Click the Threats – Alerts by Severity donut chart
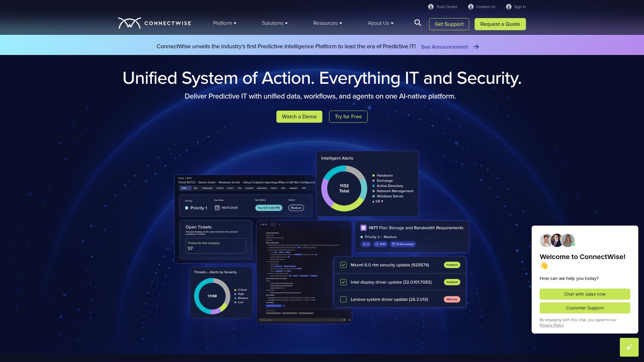The width and height of the screenshot is (644, 362). pyautogui.click(x=212, y=296)
